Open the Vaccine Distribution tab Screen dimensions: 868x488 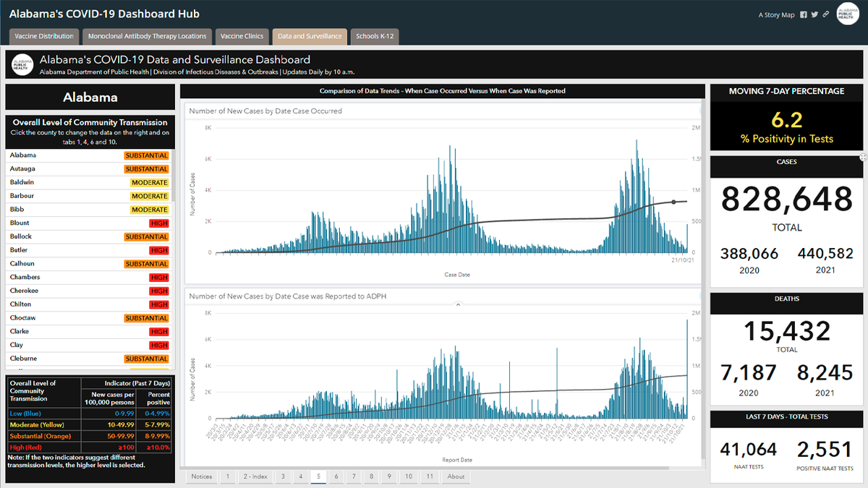coord(44,36)
